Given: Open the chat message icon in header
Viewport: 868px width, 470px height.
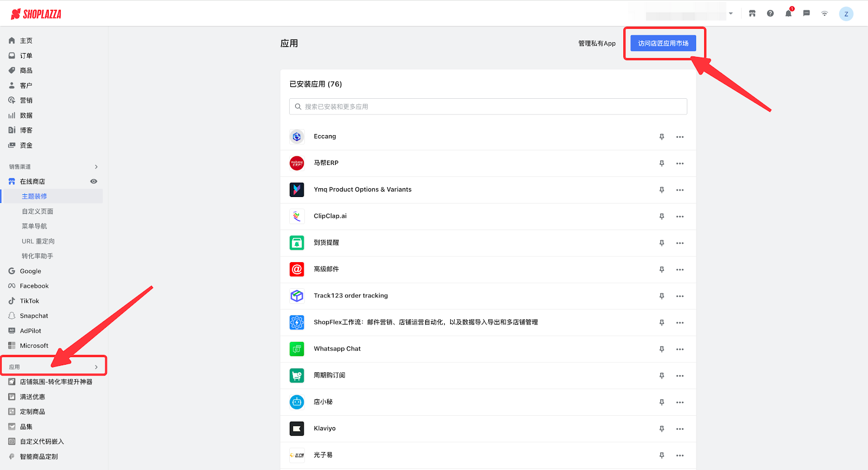Looking at the screenshot, I should point(807,14).
